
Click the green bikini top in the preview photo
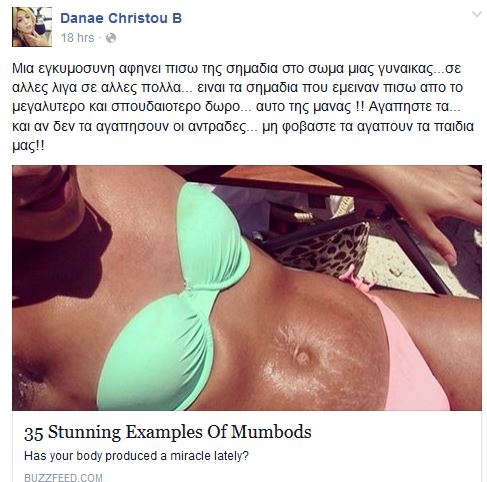tap(178, 297)
